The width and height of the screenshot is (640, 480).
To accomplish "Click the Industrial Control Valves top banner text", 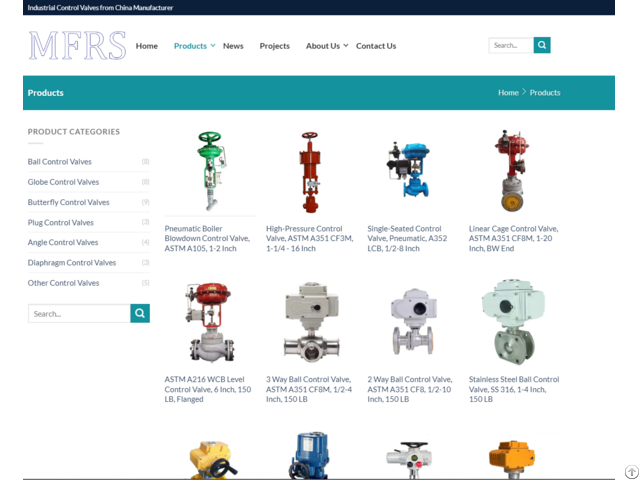I will coord(100,8).
